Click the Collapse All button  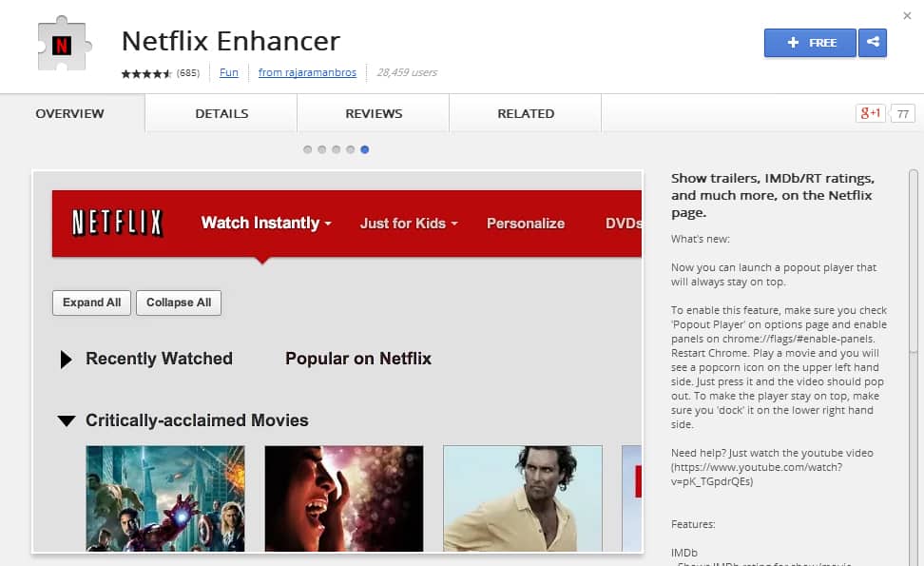[179, 303]
